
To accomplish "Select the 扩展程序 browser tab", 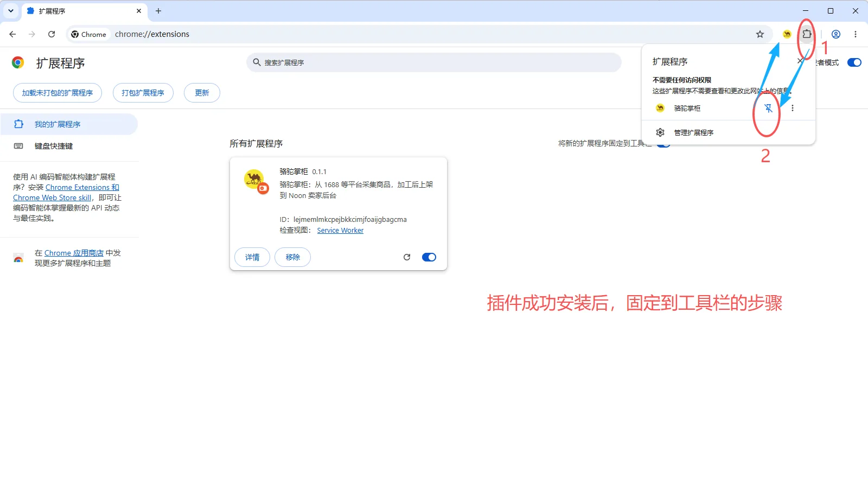I will coord(84,11).
